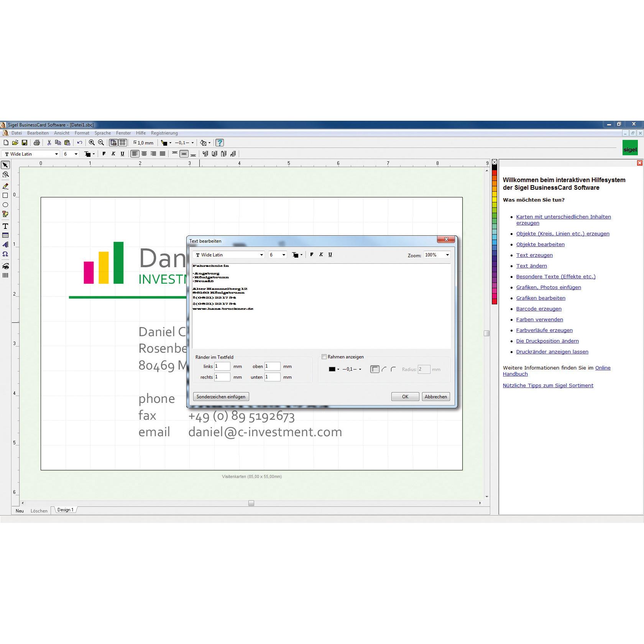Open help via the question mark icon
This screenshot has width=644, height=644.
click(x=220, y=143)
